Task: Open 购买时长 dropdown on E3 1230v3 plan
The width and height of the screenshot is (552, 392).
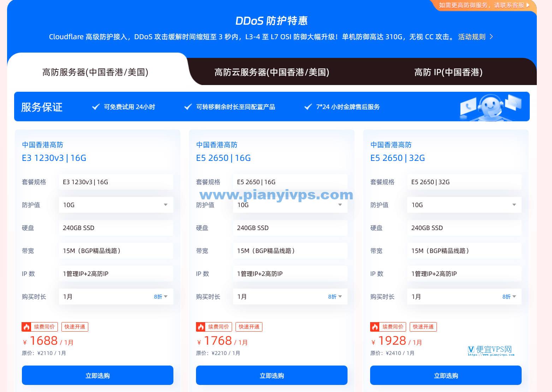Action: tap(166, 297)
